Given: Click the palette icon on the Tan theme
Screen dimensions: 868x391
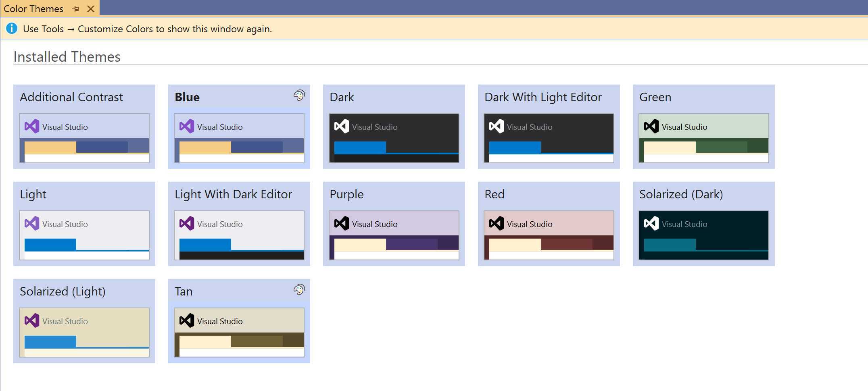Looking at the screenshot, I should (x=299, y=289).
